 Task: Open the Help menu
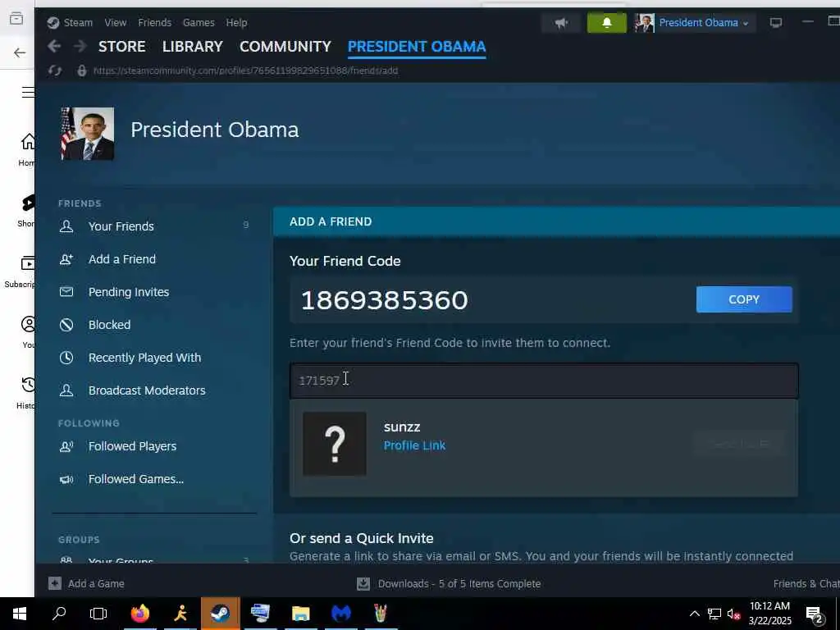(x=236, y=22)
